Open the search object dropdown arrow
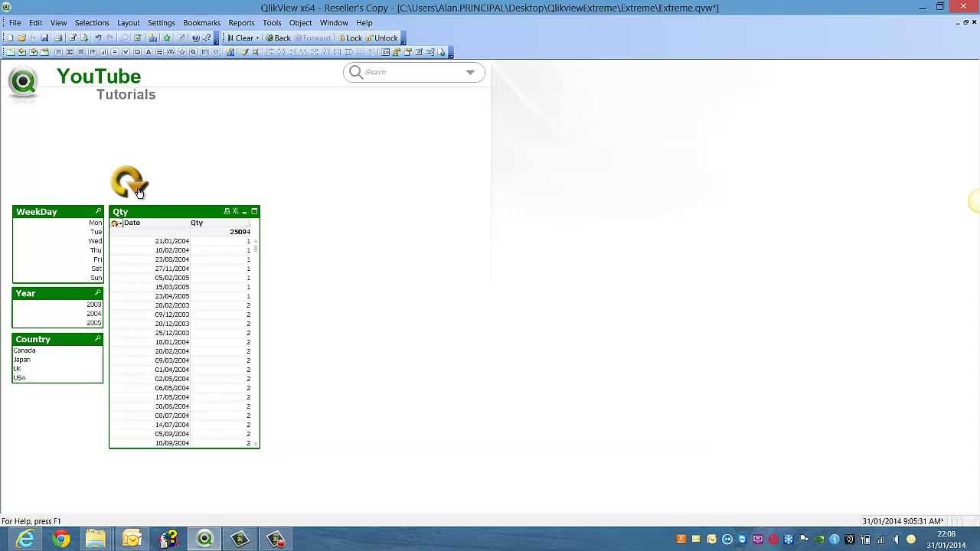 [x=470, y=73]
